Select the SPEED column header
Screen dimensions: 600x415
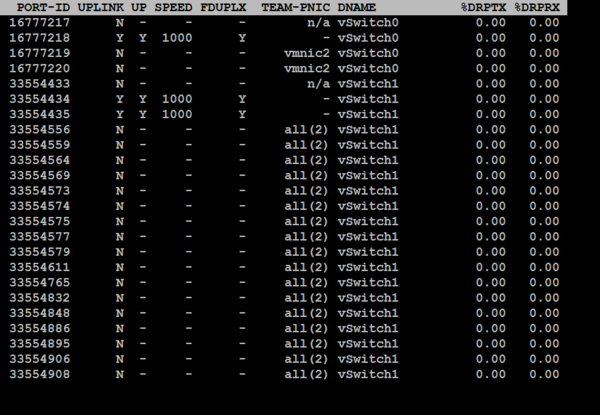point(173,8)
